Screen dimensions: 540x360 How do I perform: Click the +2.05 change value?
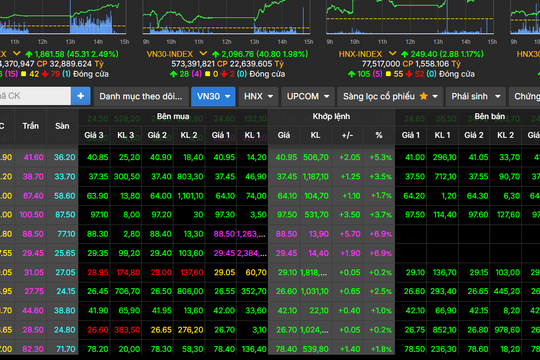tap(350, 157)
